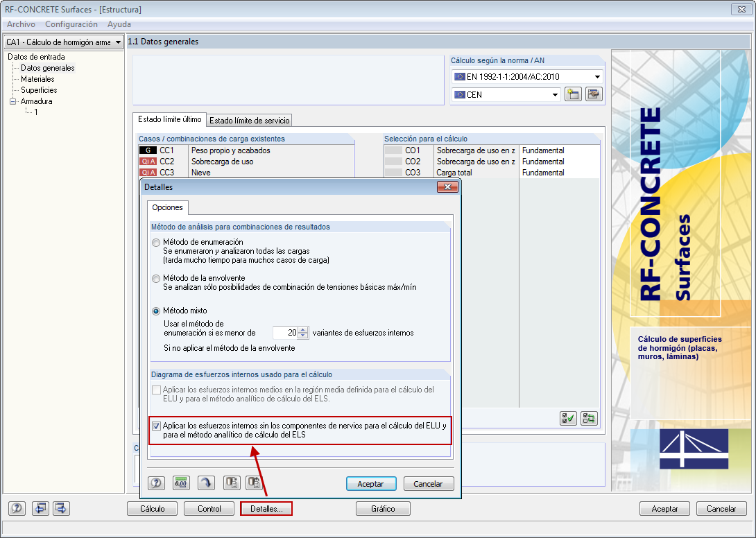The width and height of the screenshot is (756, 538).
Task: Click Datos de entrada tree root
Action: (36, 57)
